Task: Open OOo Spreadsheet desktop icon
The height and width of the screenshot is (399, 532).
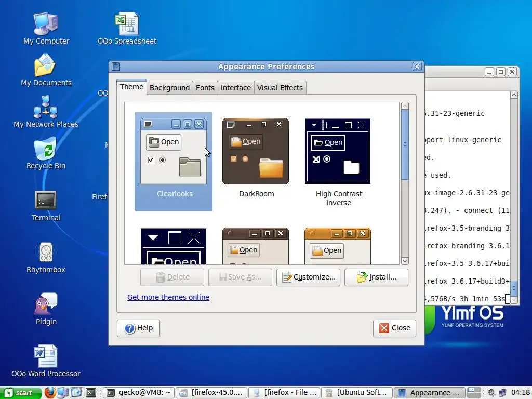Action: [x=127, y=29]
